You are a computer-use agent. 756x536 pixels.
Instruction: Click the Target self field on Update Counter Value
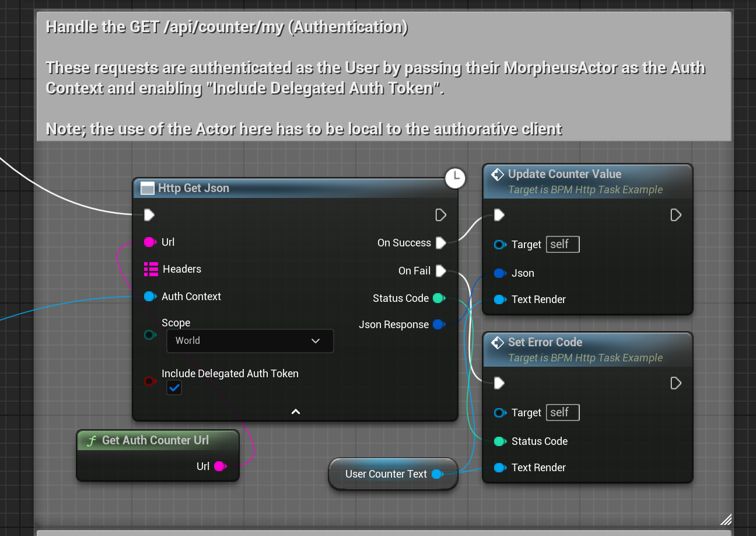pos(562,245)
